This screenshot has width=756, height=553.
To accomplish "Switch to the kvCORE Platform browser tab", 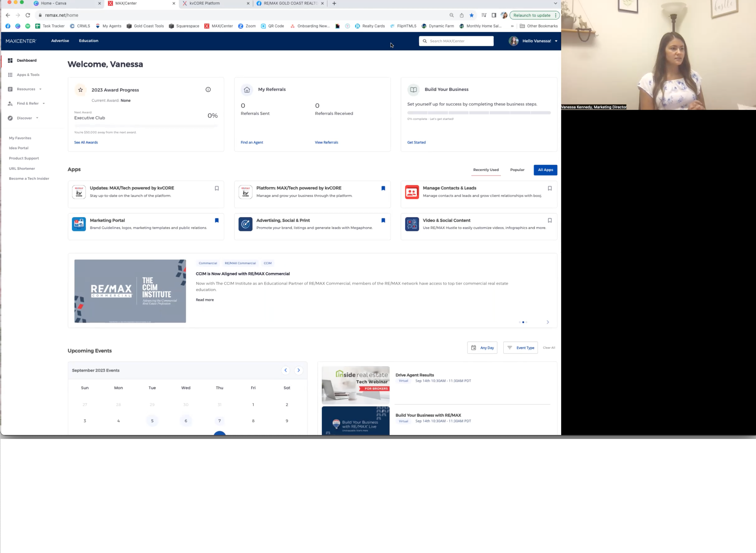I will coord(216,3).
